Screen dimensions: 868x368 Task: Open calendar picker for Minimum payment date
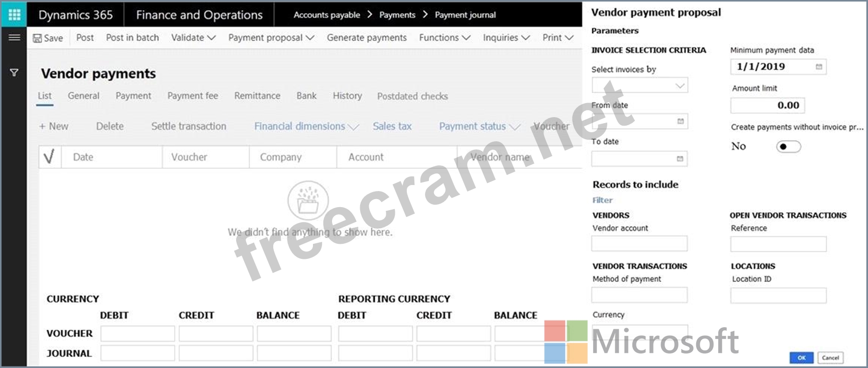tap(819, 67)
